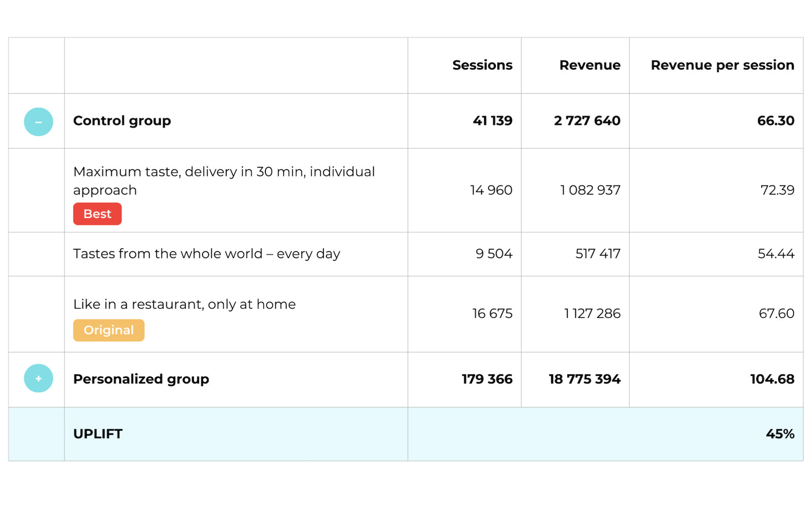Select 'Maximum taste, delivery in 30 min' variant
Viewport: 812px width, 508px height.
[224, 180]
